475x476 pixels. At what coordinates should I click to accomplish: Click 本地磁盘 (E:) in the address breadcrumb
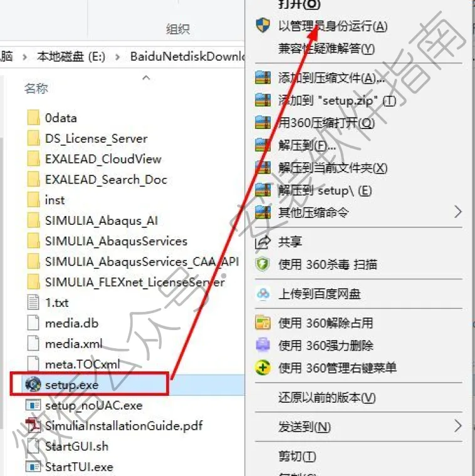tap(71, 56)
